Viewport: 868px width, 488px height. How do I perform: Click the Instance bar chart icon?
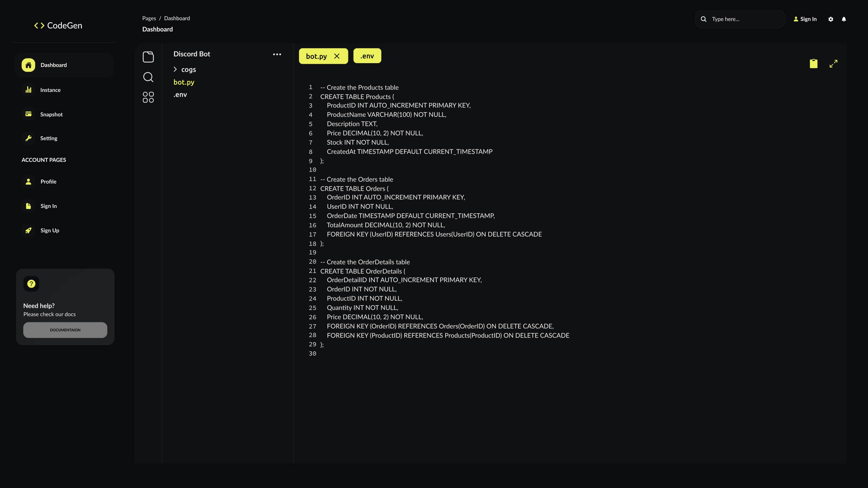point(28,90)
